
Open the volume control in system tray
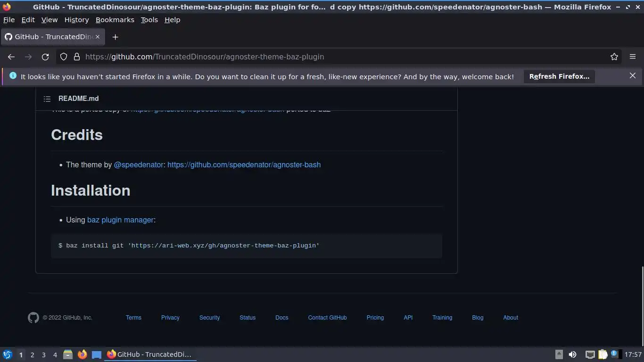click(572, 354)
